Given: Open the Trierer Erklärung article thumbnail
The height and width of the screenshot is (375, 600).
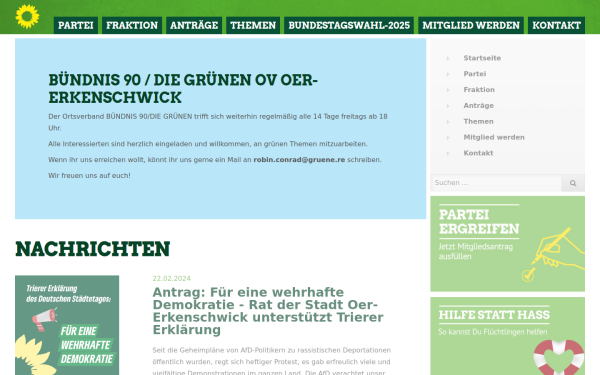Looking at the screenshot, I should click(67, 325).
